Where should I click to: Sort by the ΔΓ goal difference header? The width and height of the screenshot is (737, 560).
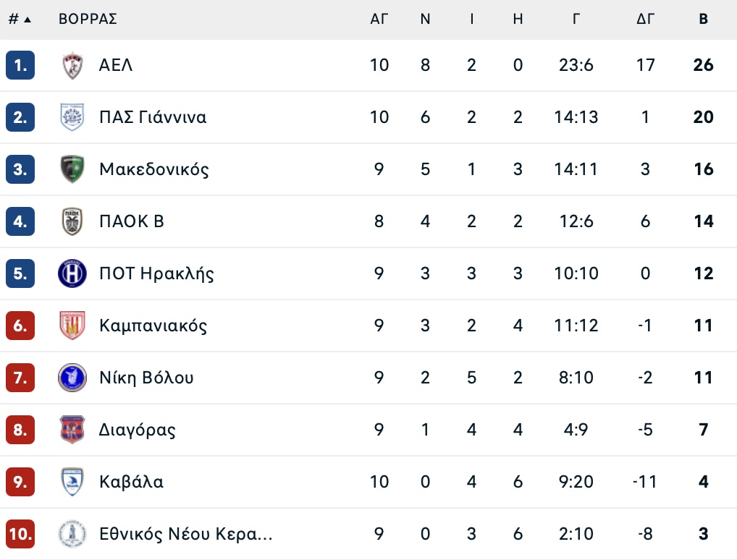pos(645,20)
